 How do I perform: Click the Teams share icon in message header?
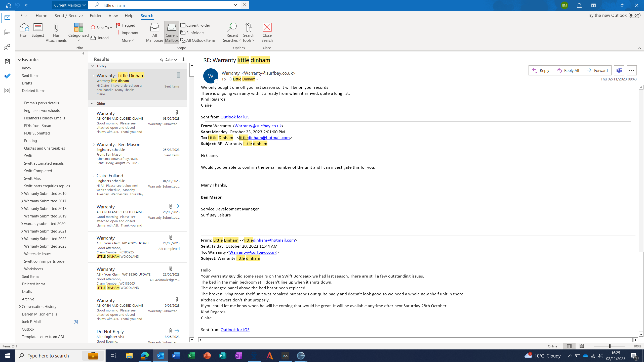(619, 70)
